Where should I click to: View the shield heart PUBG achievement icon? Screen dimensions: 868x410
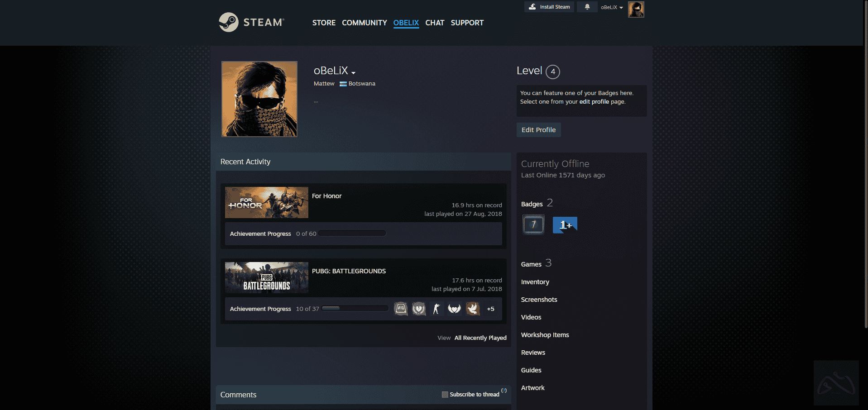(x=419, y=309)
